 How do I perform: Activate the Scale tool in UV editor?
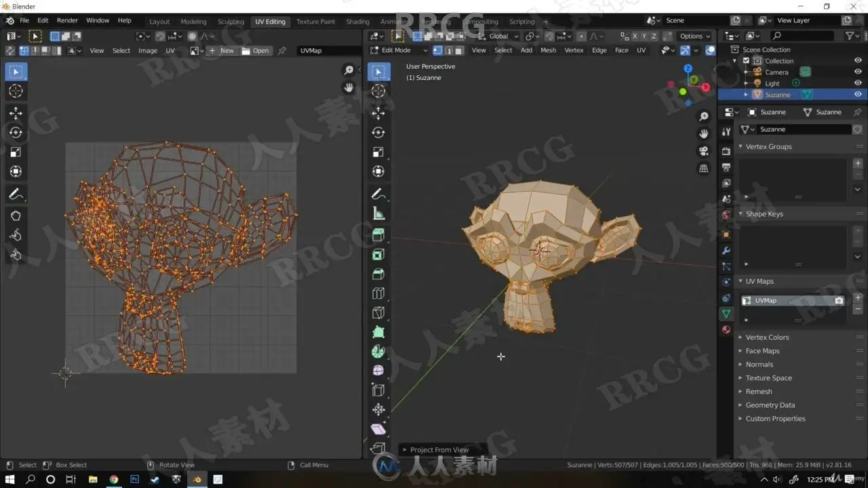click(x=16, y=152)
